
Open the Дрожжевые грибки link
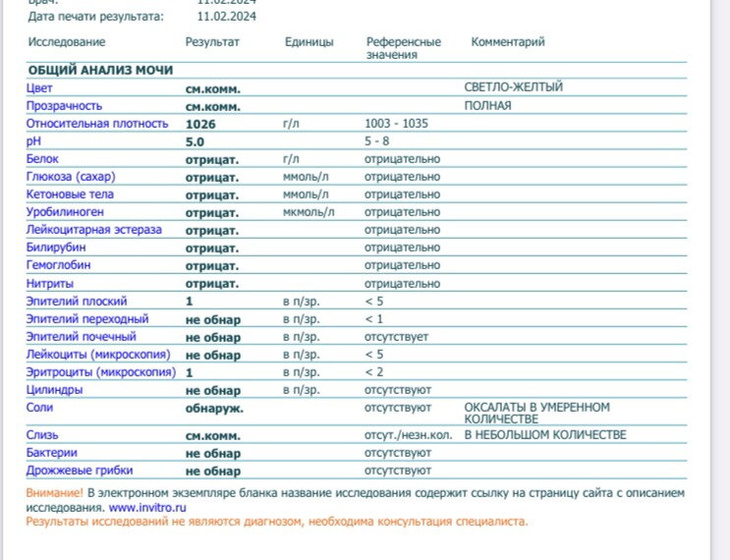(x=79, y=470)
